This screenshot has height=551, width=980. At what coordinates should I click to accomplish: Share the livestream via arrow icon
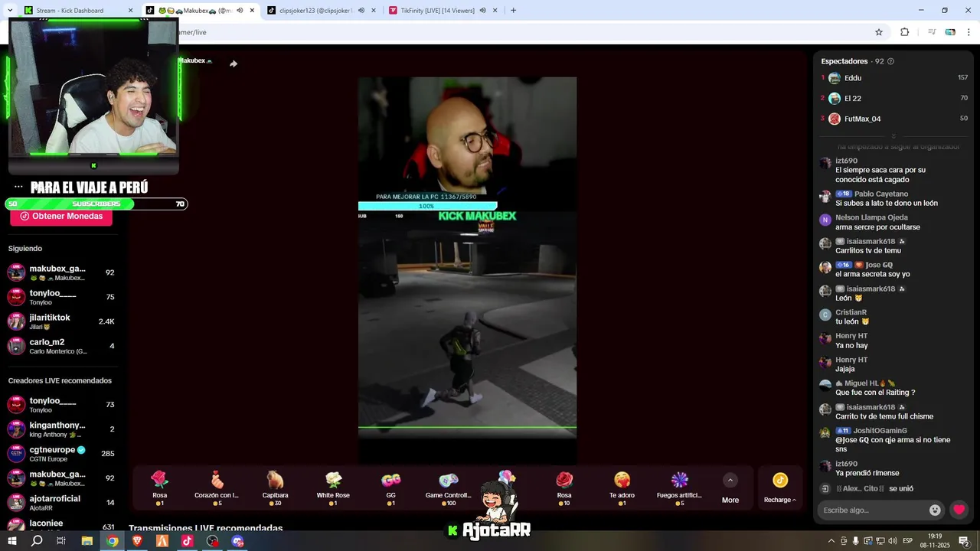point(234,64)
